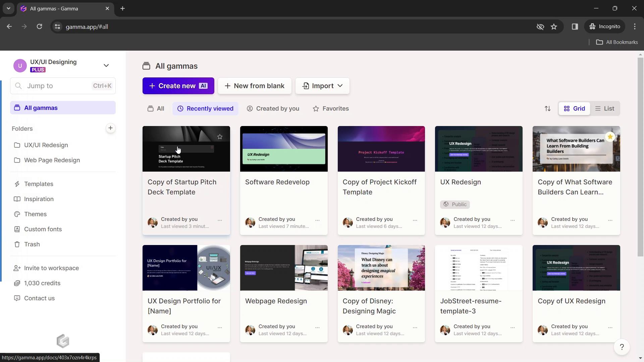Switch to List view layout
This screenshot has height=362, width=644.
605,108
